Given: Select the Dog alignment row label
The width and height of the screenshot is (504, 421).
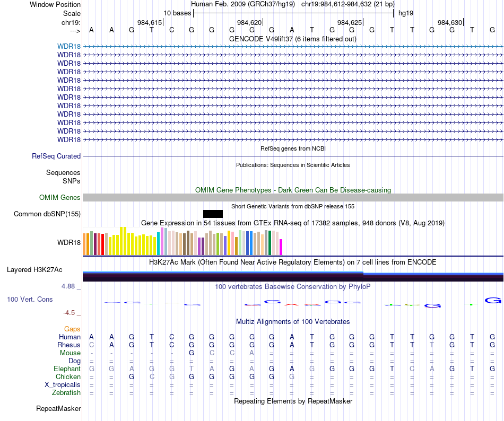Looking at the screenshot, I should (x=75, y=361).
